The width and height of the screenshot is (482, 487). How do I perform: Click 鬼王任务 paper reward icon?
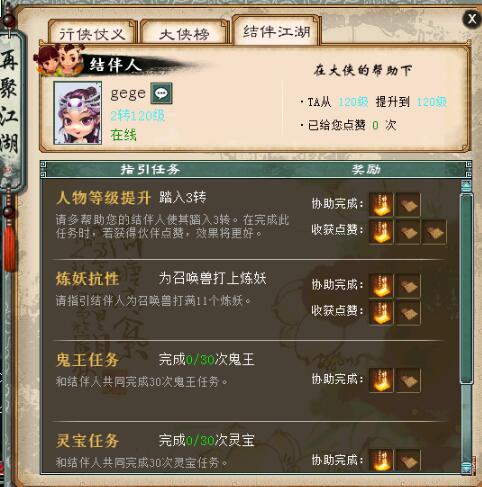408,380
